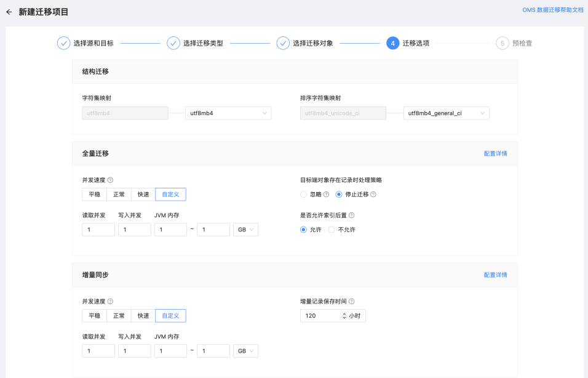Click 读取并发 input in 全量迁移
The width and height of the screenshot is (588, 378).
(x=98, y=230)
